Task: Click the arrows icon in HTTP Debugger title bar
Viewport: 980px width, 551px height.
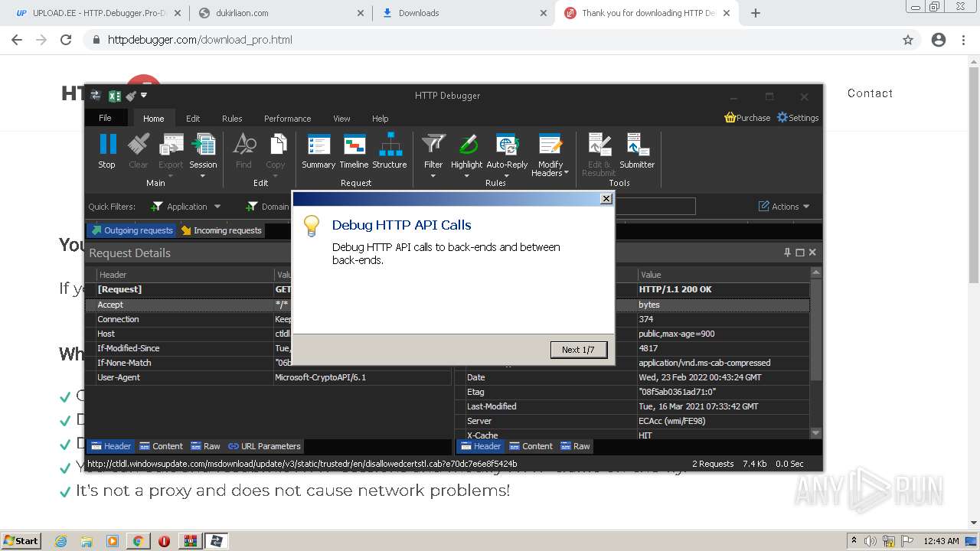Action: tap(96, 96)
